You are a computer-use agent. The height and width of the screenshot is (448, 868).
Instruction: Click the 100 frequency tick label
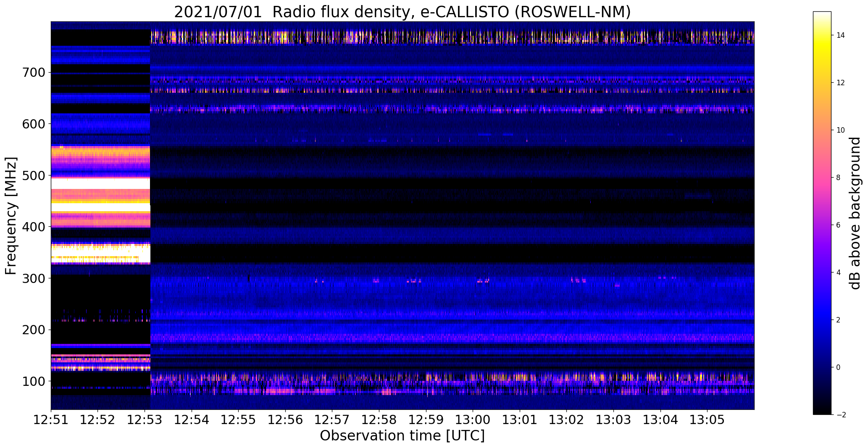(33, 381)
